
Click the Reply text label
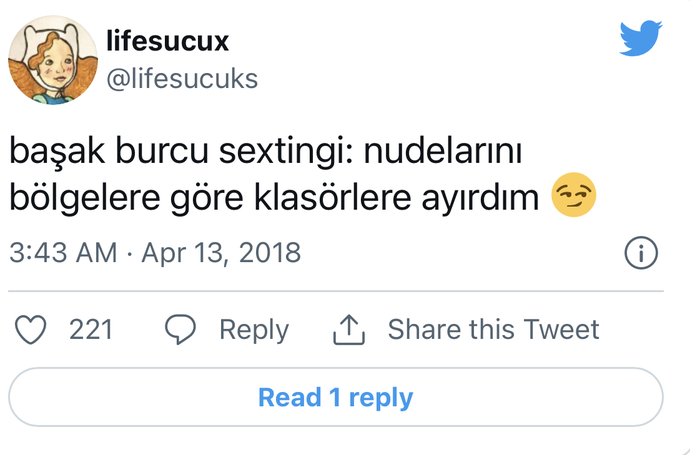click(254, 329)
